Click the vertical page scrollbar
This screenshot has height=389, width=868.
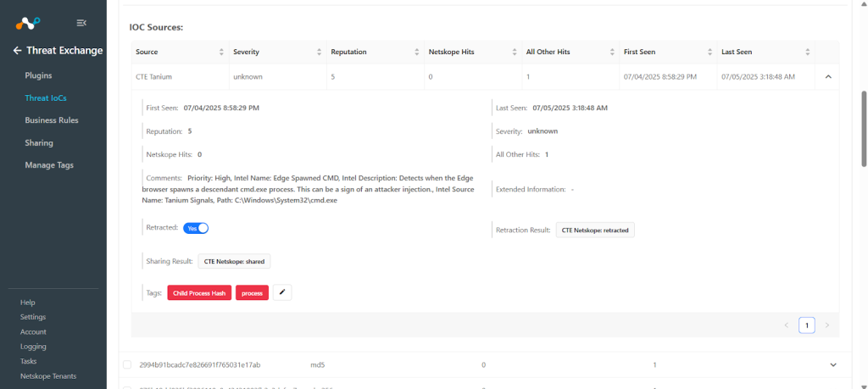pyautogui.click(x=864, y=129)
